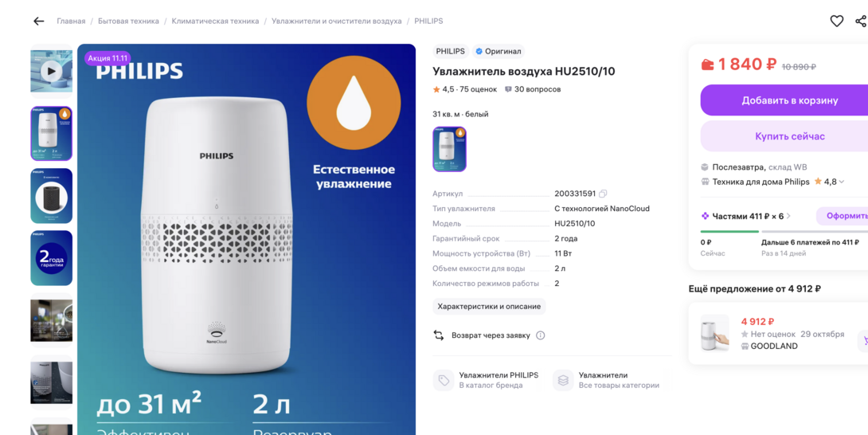The image size is (868, 435).
Task: Select the 2 года гарантии thumbnail
Action: pyautogui.click(x=51, y=258)
